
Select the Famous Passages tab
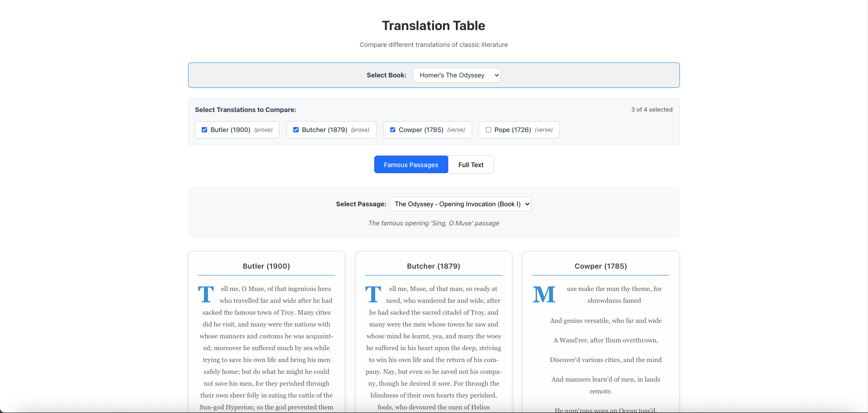pos(410,164)
